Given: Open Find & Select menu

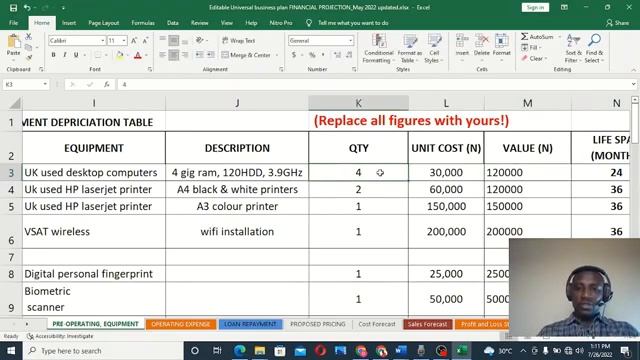Looking at the screenshot, I should (x=594, y=49).
